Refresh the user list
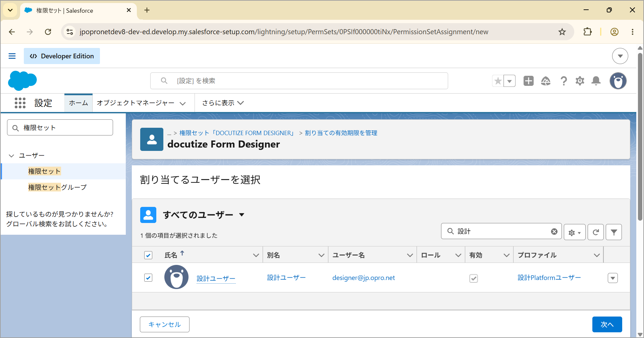 [596, 232]
